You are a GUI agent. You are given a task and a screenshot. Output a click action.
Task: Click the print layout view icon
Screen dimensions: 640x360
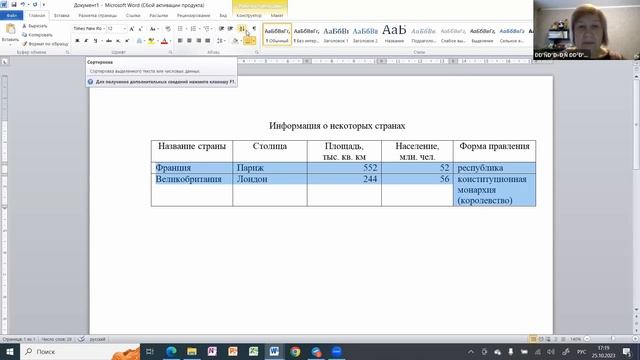(x=533, y=339)
